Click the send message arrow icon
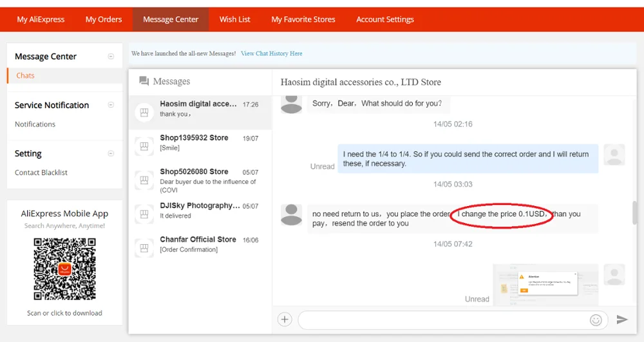 click(x=622, y=319)
